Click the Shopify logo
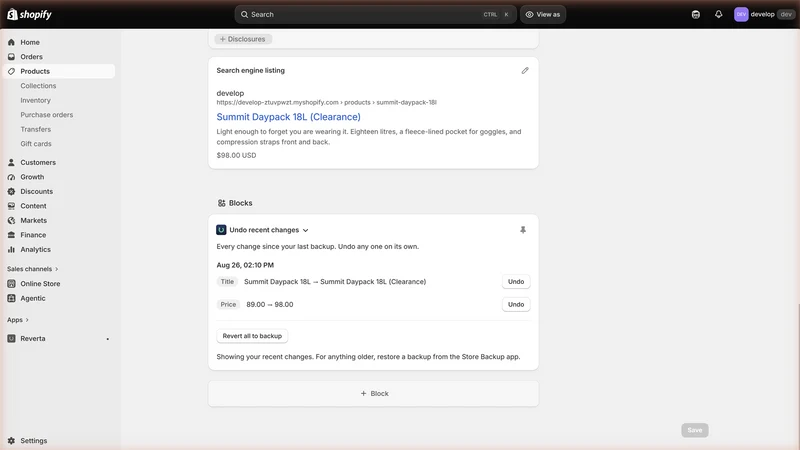The height and width of the screenshot is (450, 800). [29, 14]
